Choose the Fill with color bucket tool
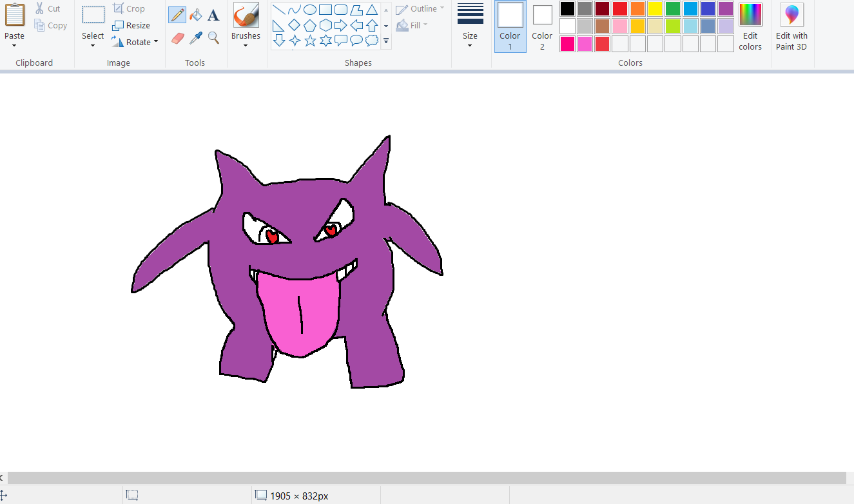The image size is (854, 504). click(x=196, y=15)
